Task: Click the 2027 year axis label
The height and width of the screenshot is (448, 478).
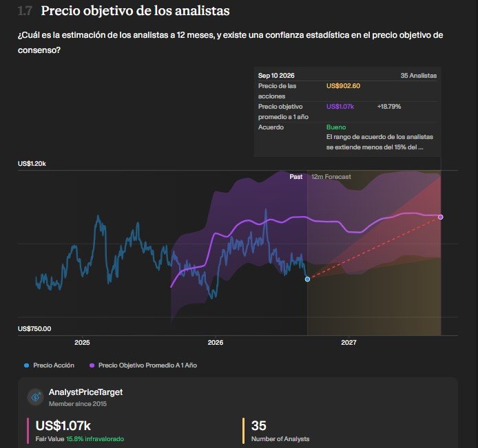Action: [x=349, y=342]
